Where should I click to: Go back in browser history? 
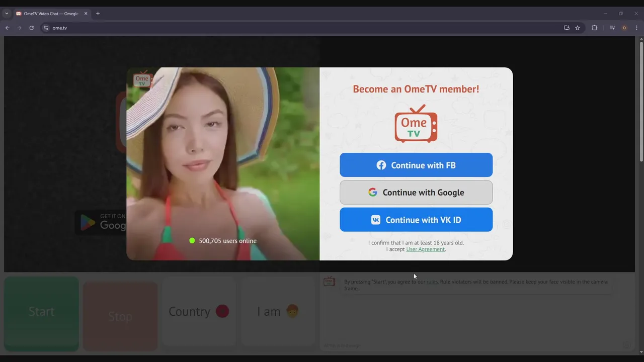tap(7, 28)
